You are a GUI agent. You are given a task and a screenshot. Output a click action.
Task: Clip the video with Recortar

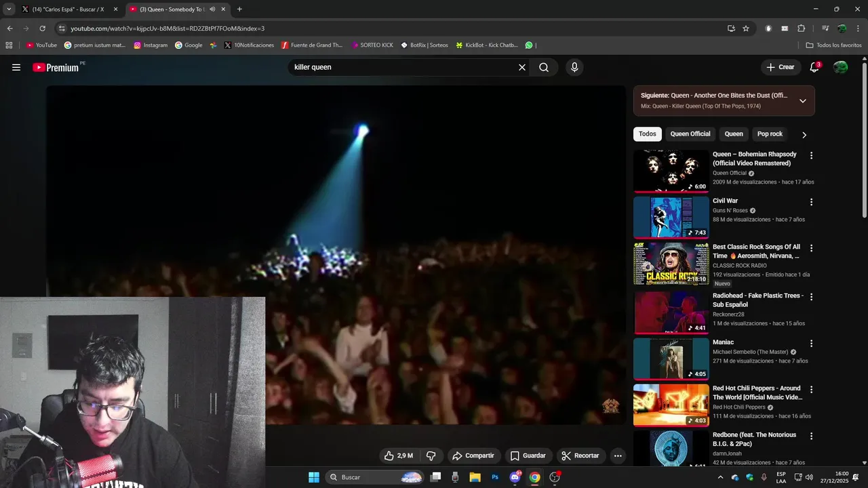[580, 455]
